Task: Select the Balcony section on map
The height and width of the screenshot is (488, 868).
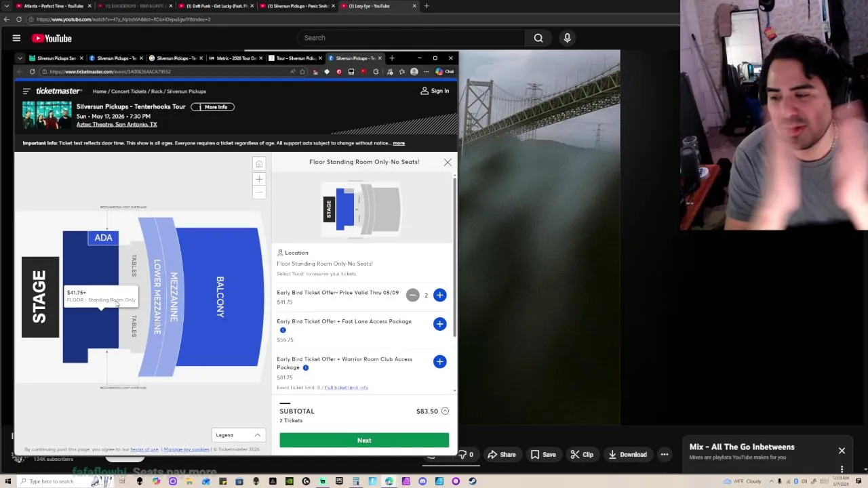Action: point(220,297)
